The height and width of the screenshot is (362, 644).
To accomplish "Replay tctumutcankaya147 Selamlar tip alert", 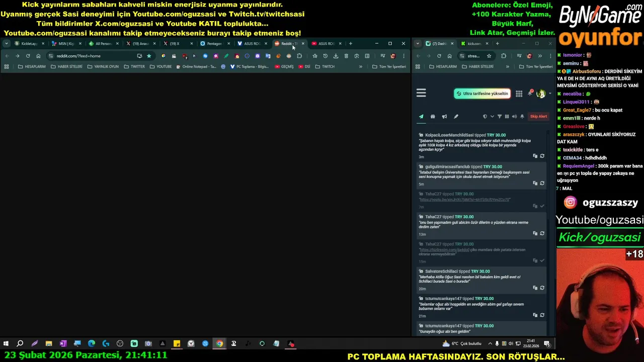I will point(542,315).
